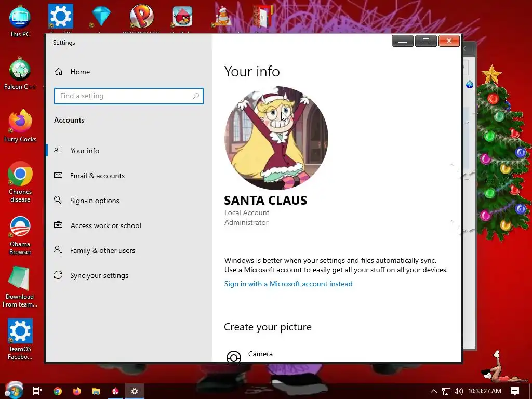Image resolution: width=532 pixels, height=399 pixels.
Task: Click the Sync circular arrows icon
Action: pos(58,275)
